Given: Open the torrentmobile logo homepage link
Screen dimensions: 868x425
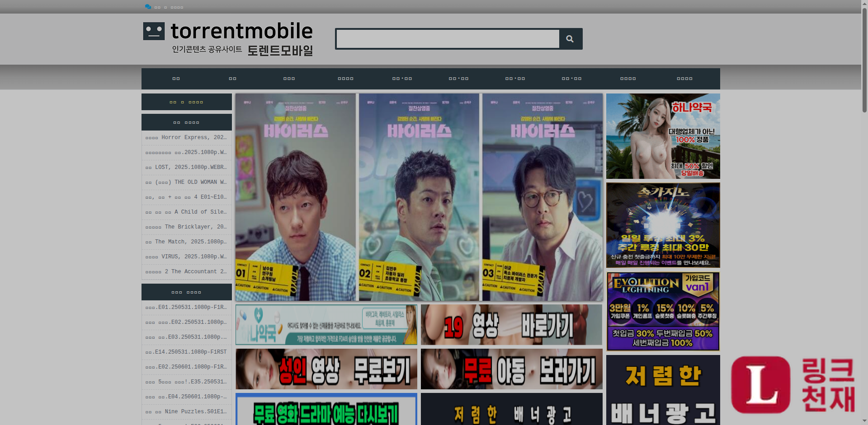Looking at the screenshot, I should (228, 39).
